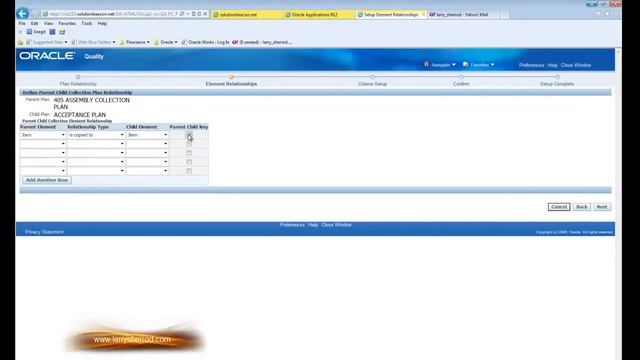Check Parent Child Key box in fifth row
This screenshot has width=640, height=360.
189,171
